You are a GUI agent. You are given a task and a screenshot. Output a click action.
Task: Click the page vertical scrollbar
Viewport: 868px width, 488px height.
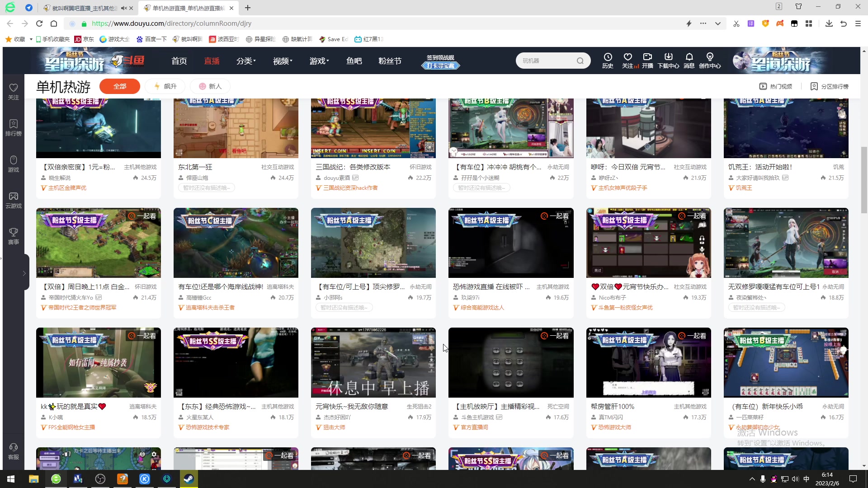(864, 181)
